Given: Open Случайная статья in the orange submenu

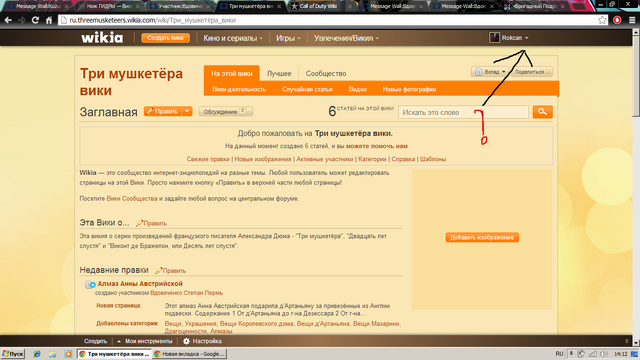Looking at the screenshot, I should point(307,89).
